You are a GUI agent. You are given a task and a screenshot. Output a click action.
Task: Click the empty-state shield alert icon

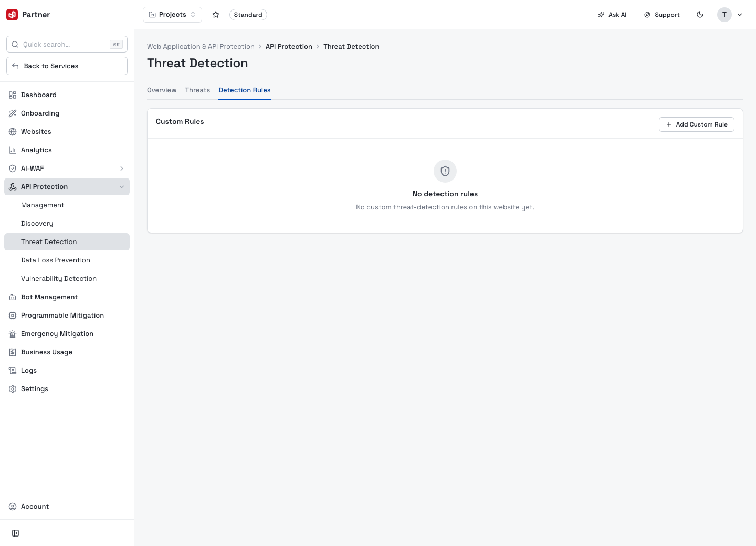[445, 171]
